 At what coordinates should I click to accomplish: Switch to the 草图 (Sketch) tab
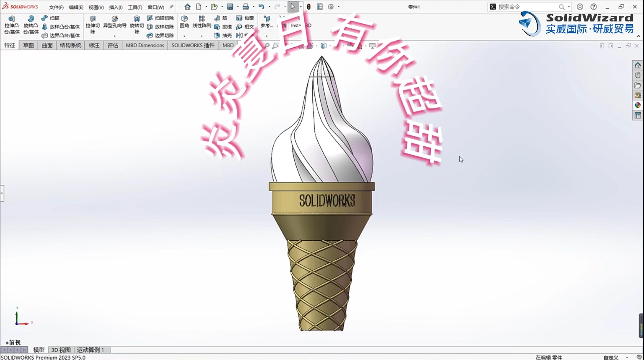coord(28,45)
